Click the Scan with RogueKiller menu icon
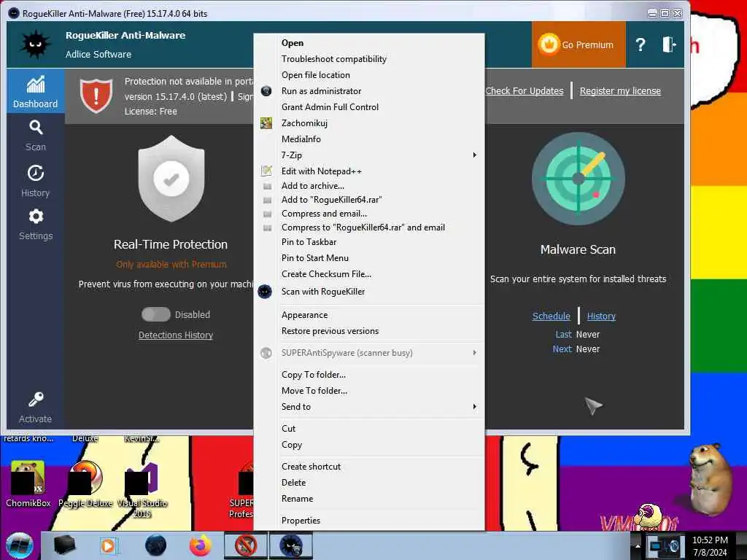747x560 pixels. click(265, 292)
